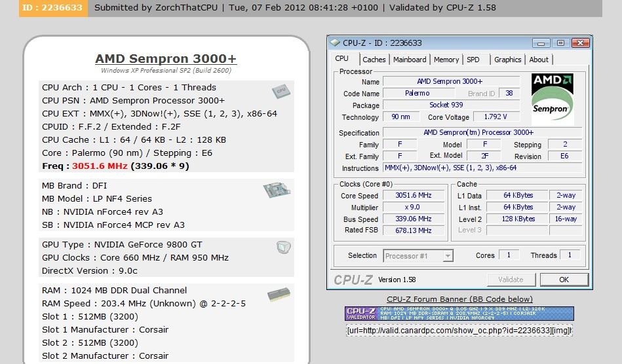This screenshot has height=364, width=622.
Task: Switch to the Caches tab
Action: (374, 60)
